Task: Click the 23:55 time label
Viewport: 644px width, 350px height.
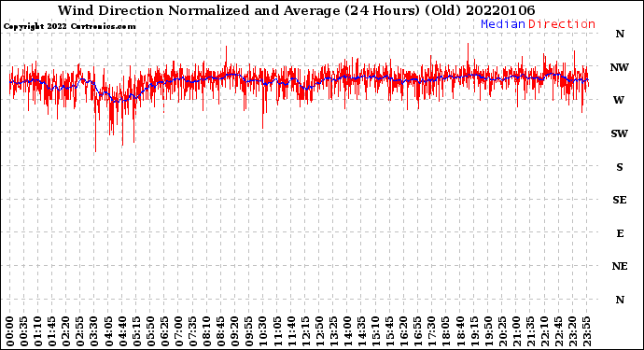Action: 586,331
